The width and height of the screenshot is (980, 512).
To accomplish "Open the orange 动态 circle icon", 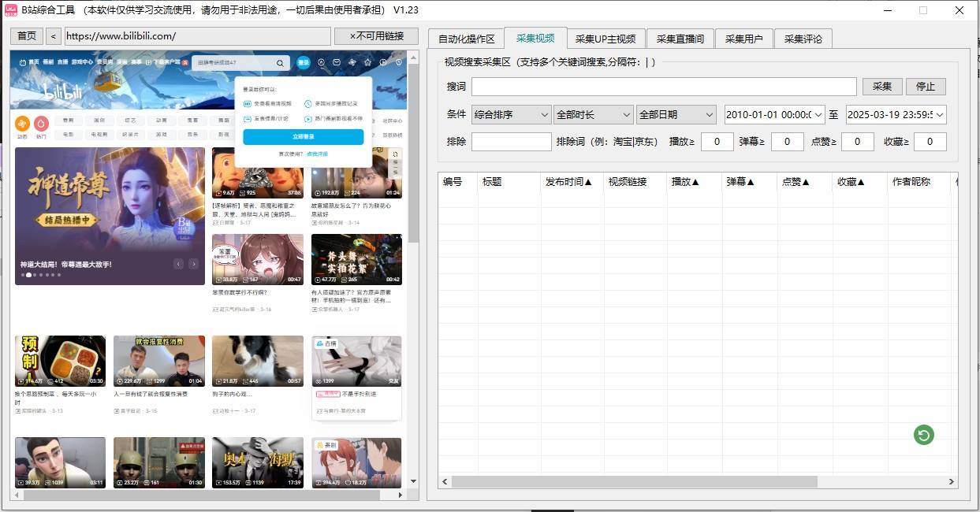I will pyautogui.click(x=22, y=124).
